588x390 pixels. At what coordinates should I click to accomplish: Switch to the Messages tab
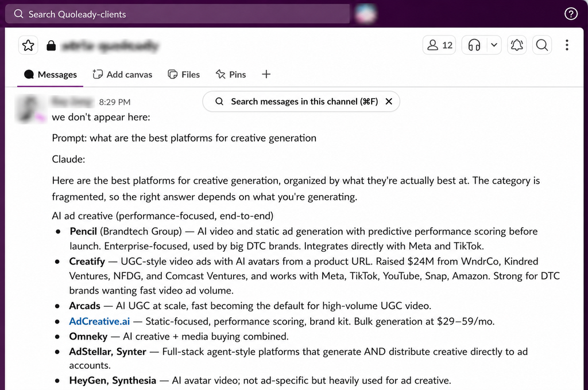(x=51, y=75)
